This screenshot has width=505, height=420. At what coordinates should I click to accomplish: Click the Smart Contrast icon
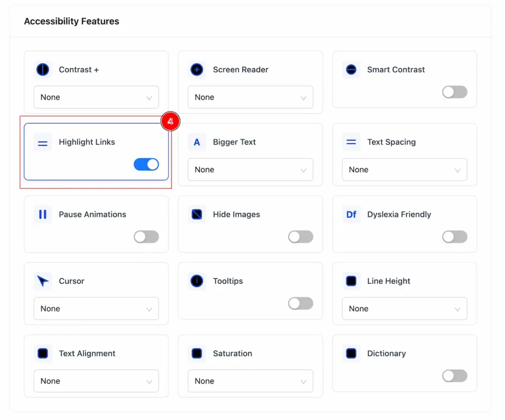[351, 70]
